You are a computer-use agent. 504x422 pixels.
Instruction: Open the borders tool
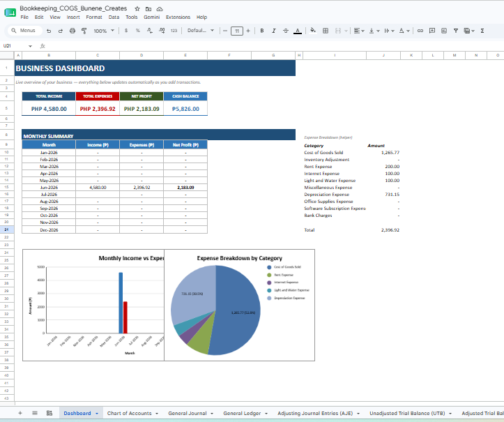[326, 31]
